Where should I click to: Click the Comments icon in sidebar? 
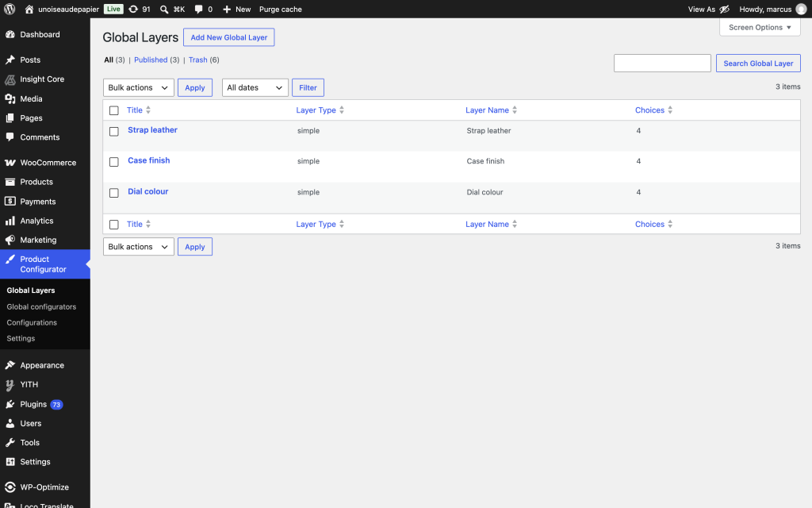pos(10,137)
